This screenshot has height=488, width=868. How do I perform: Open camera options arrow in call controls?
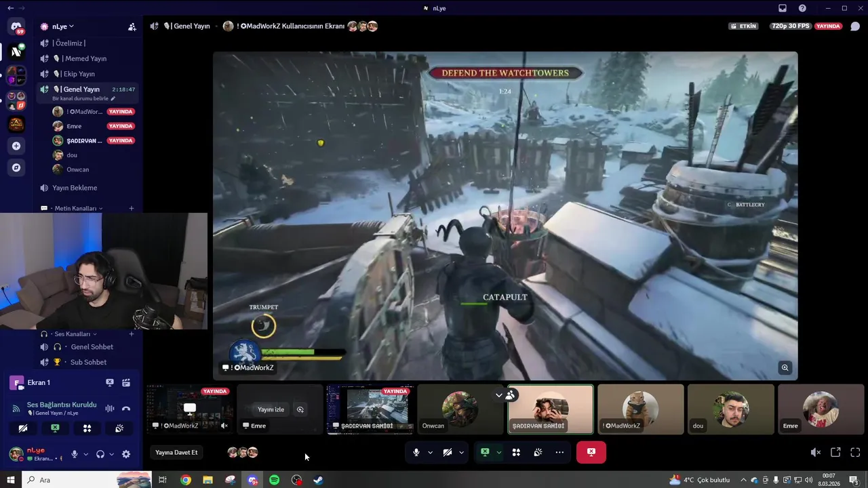click(461, 452)
